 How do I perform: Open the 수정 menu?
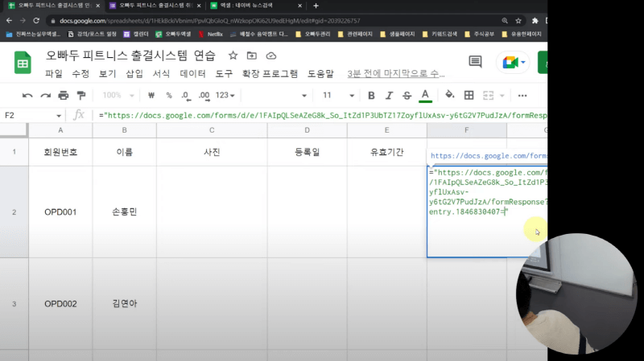tap(80, 74)
